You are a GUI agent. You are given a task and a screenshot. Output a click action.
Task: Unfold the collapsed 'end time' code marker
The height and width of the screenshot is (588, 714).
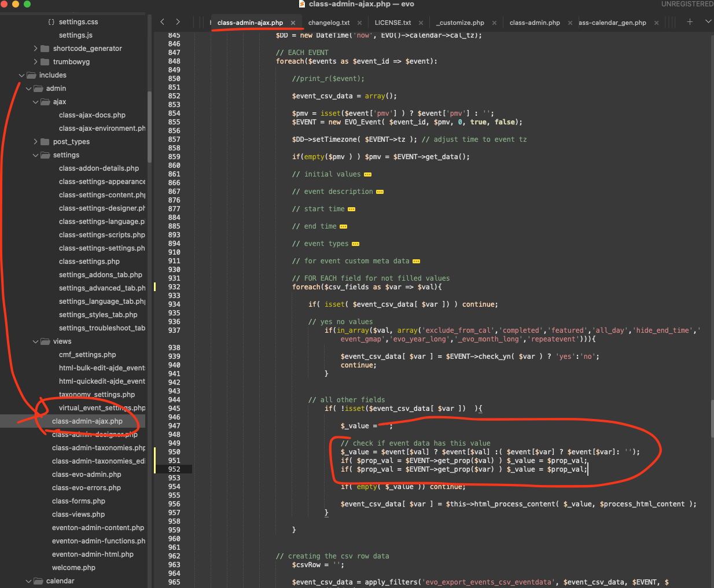(343, 227)
